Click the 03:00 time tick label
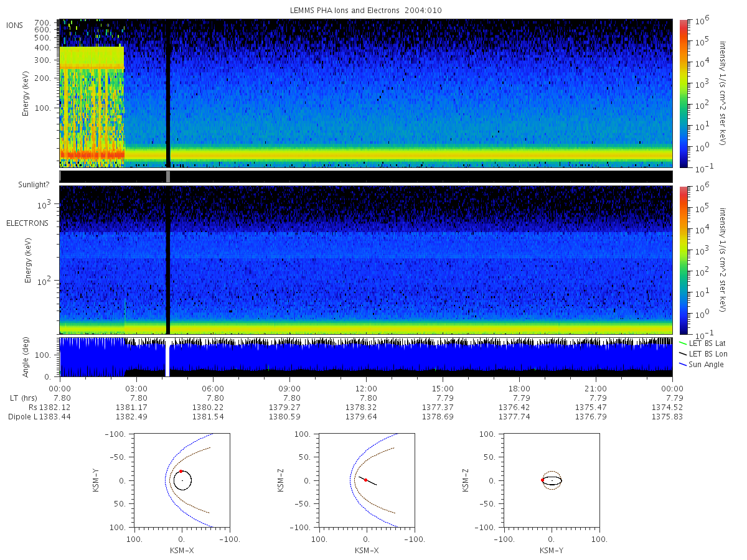The image size is (747, 560). tap(136, 389)
